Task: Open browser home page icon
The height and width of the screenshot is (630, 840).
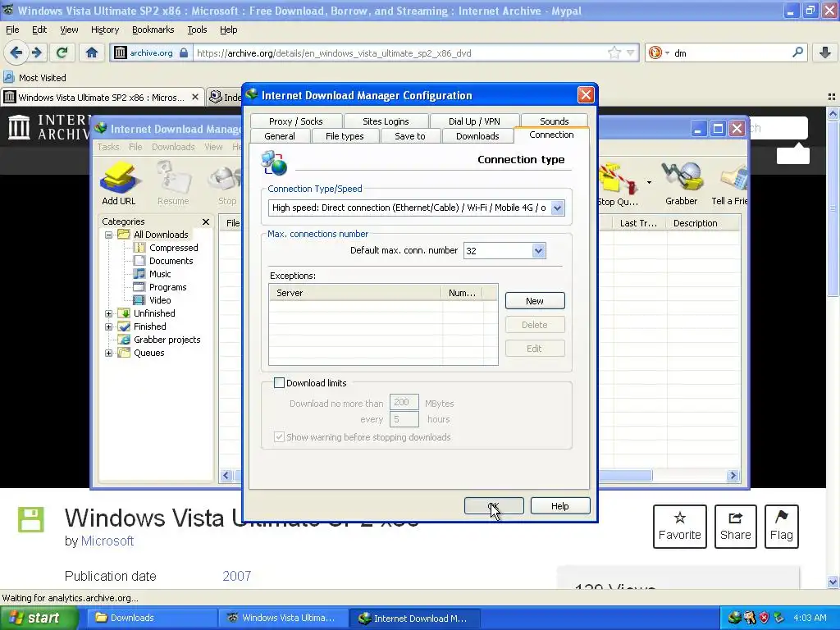Action: pos(92,52)
